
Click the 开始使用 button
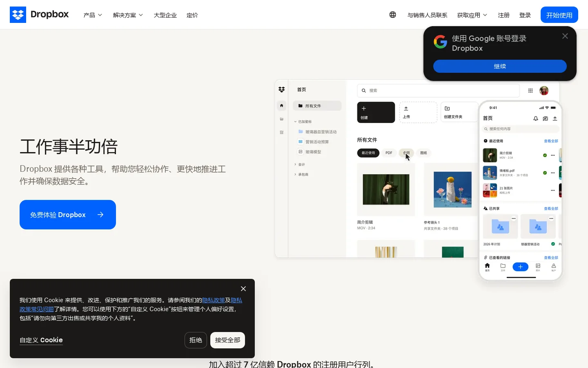[x=559, y=15]
